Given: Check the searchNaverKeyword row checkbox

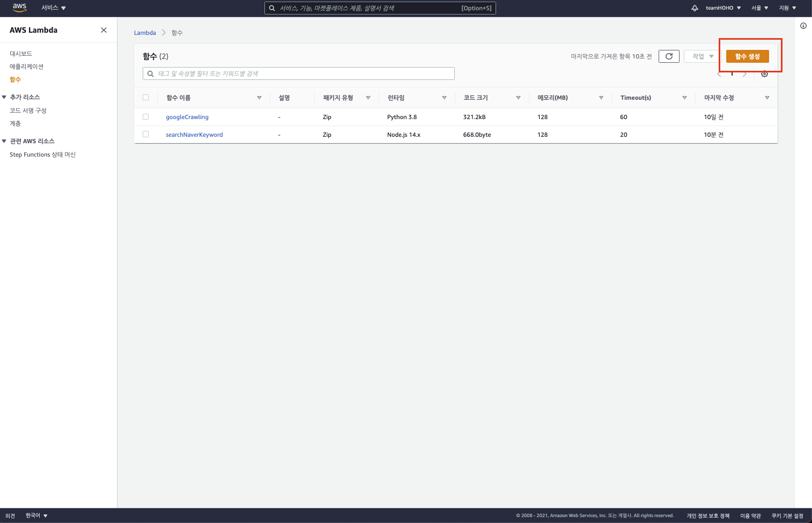Looking at the screenshot, I should point(145,134).
